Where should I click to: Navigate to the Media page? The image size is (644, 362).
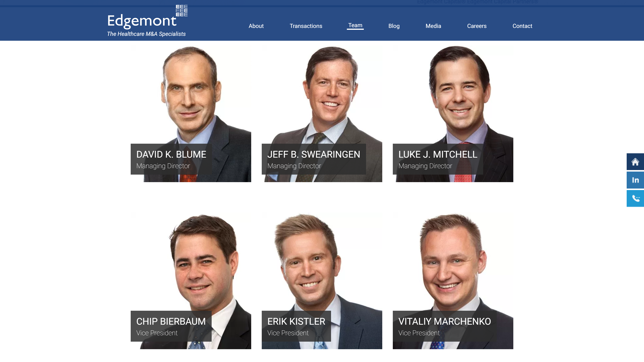click(433, 26)
